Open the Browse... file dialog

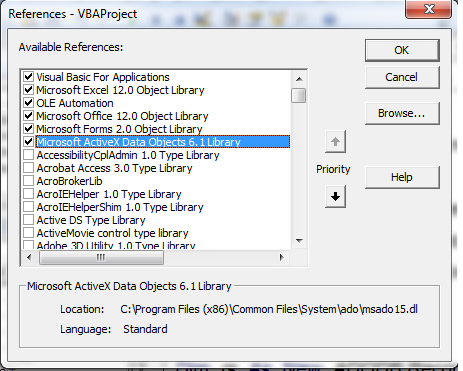[402, 114]
